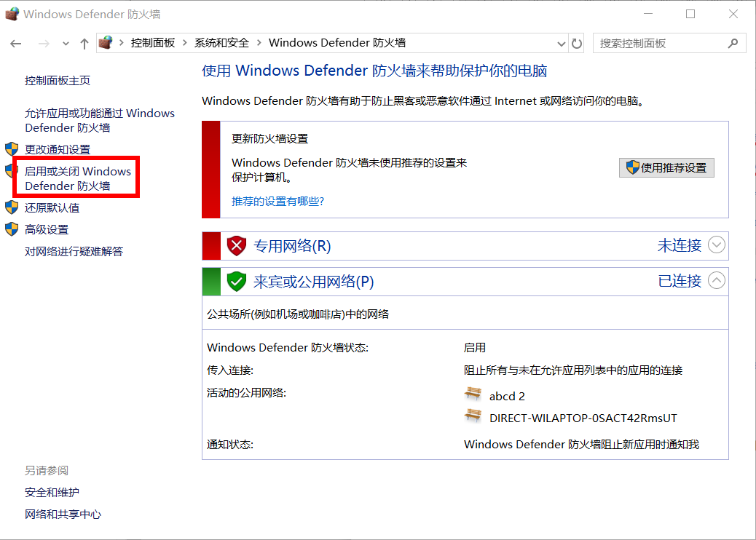
Task: Open the 安全和维护 link
Action: coord(52,492)
